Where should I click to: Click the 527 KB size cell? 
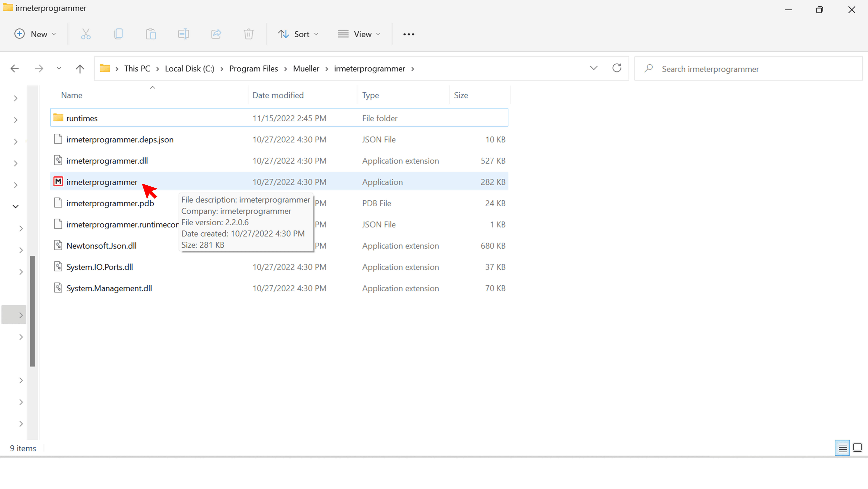pyautogui.click(x=493, y=161)
